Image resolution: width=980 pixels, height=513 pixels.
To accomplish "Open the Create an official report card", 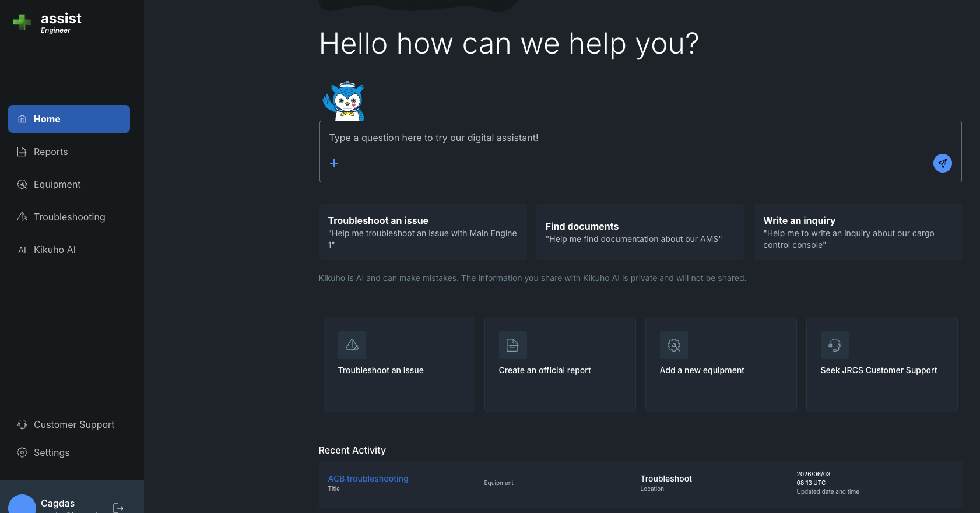I will [560, 364].
